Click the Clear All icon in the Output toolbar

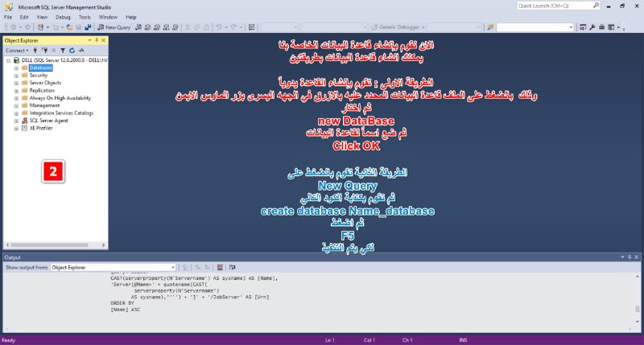coord(220,268)
